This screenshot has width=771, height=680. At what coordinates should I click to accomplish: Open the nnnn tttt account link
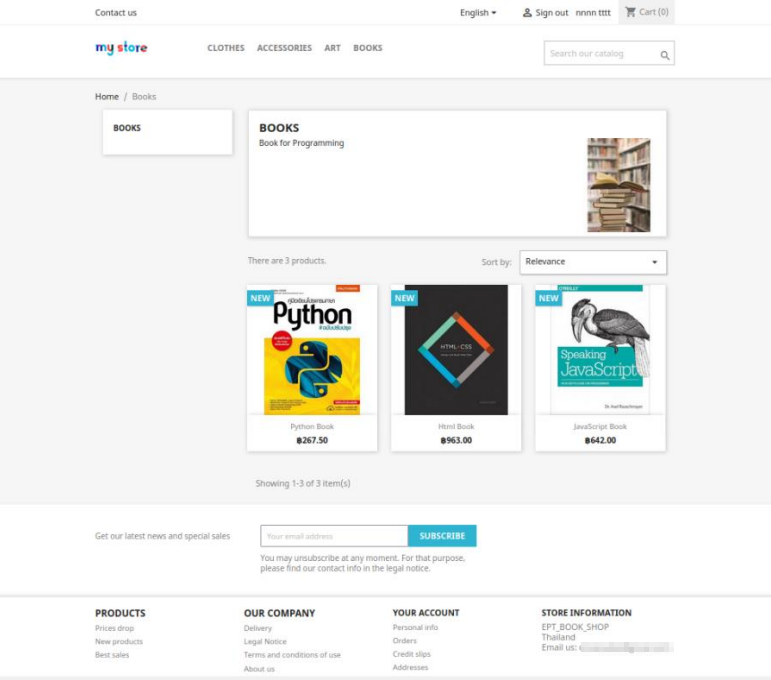[x=593, y=12]
